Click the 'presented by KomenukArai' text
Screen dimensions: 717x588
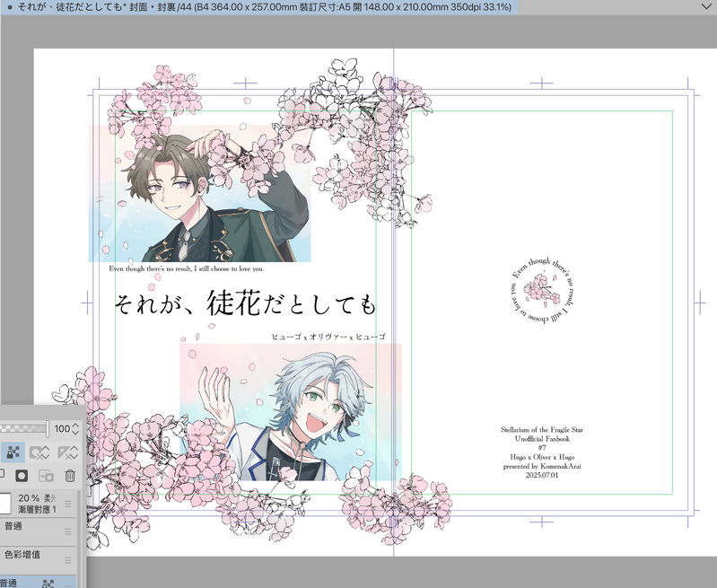click(542, 466)
